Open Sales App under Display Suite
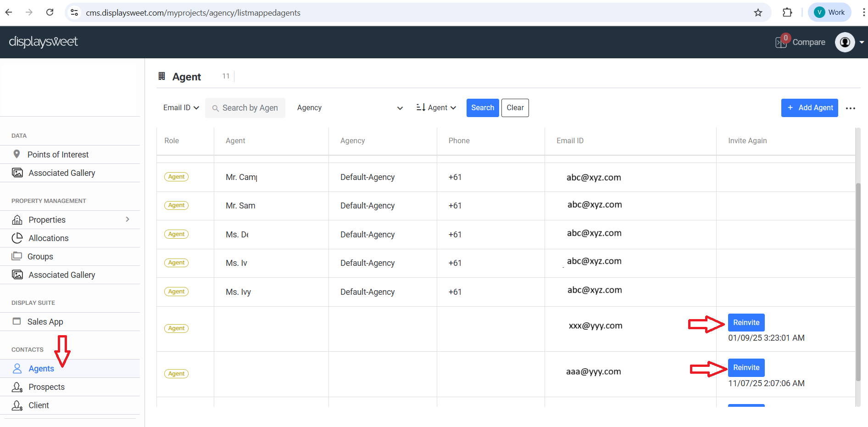This screenshot has height=427, width=868. (45, 322)
